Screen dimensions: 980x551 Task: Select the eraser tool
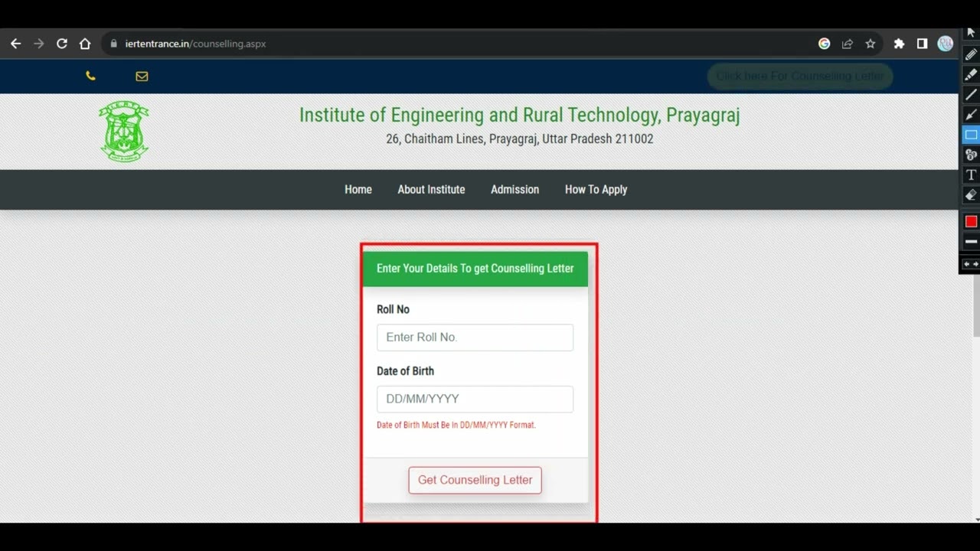click(971, 195)
